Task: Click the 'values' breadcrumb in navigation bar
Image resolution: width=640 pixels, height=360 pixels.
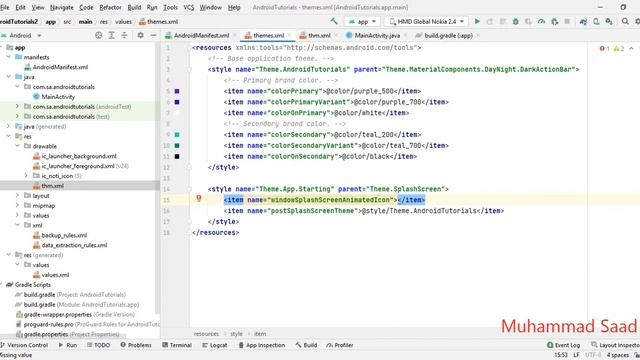Action: 123,22
